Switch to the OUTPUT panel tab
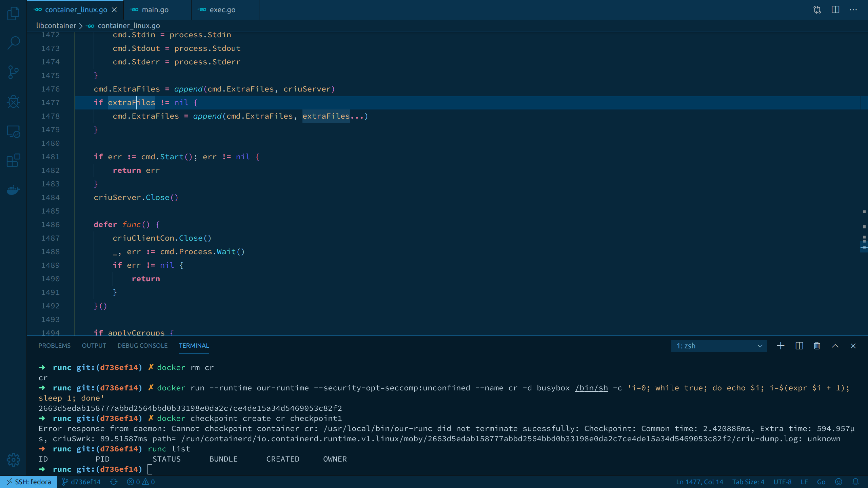 94,346
